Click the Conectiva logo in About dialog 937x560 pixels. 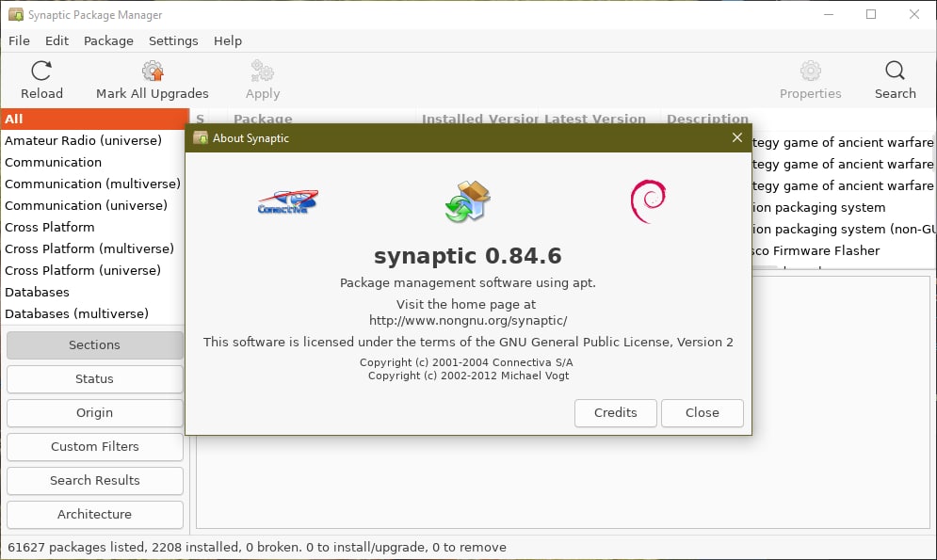point(287,201)
